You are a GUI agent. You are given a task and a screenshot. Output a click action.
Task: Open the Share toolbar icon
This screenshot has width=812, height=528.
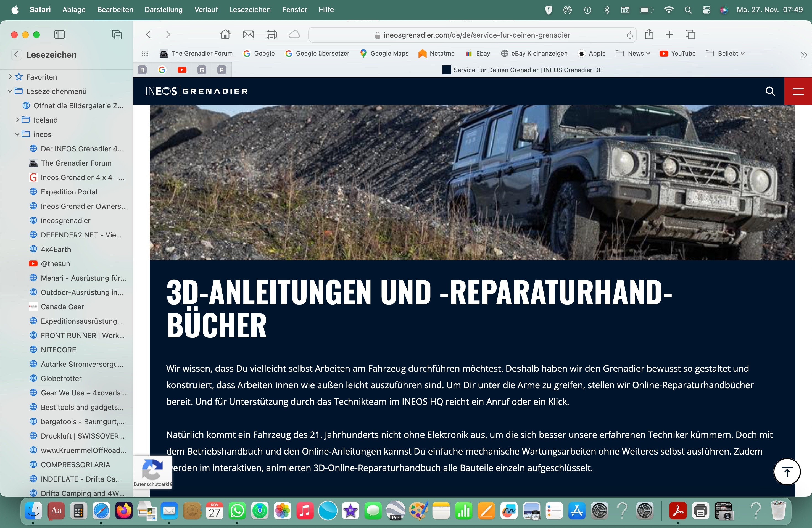(x=649, y=34)
